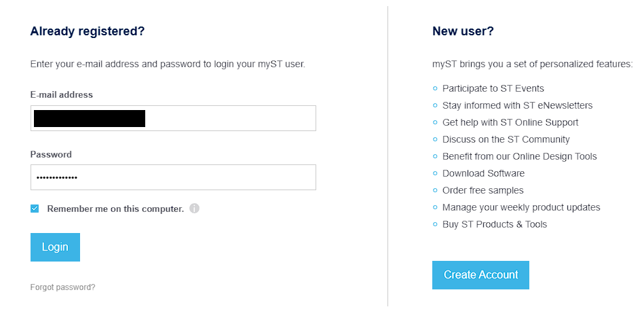This screenshot has width=644, height=322.
Task: Select the 'Order free samples' item
Action: [x=482, y=190]
